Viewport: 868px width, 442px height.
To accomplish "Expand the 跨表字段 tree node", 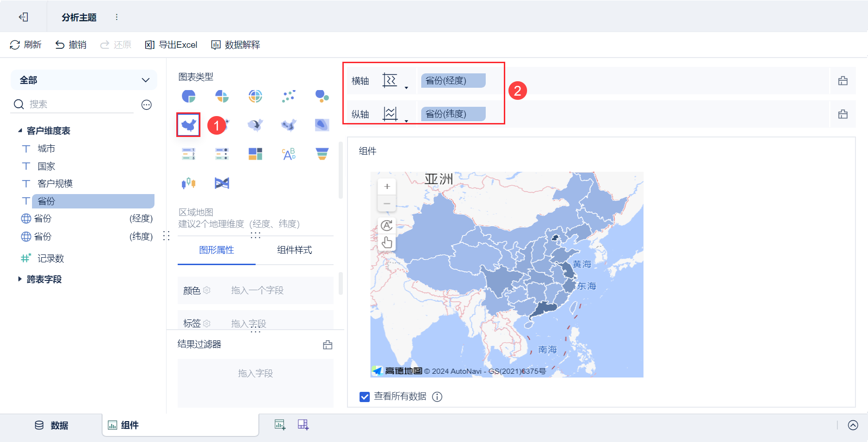I will 20,279.
